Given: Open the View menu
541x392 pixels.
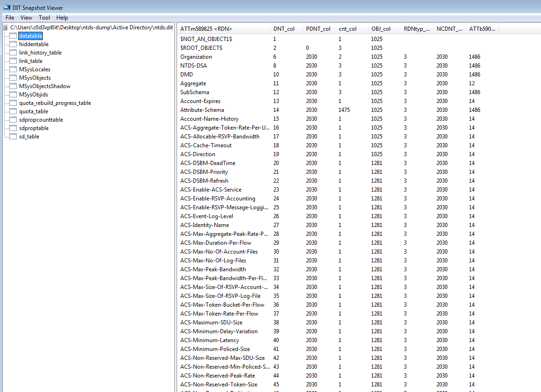Looking at the screenshot, I should 26,18.
